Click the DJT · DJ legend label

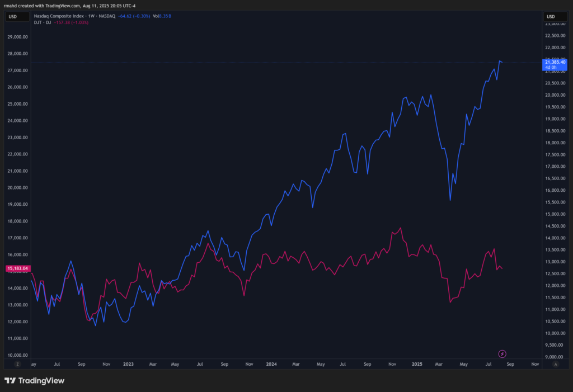tap(42, 22)
